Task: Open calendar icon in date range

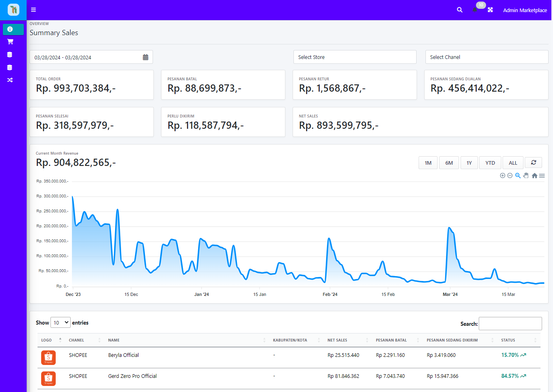Action: click(145, 57)
